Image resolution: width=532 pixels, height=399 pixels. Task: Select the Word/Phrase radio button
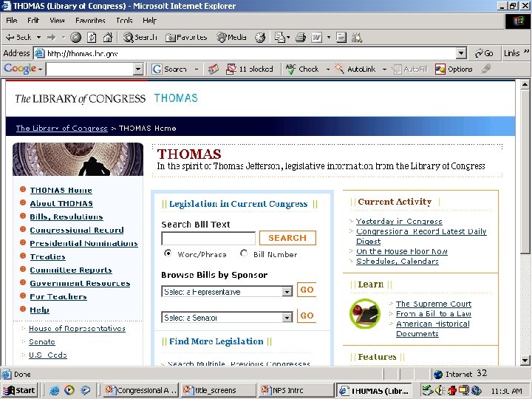coord(168,253)
